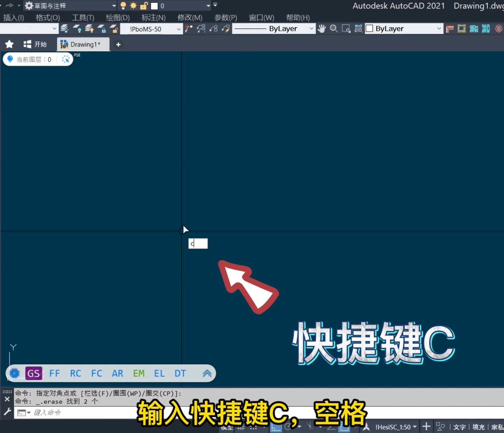Click the FF shortcut button
504x433 pixels.
pyautogui.click(x=55, y=373)
